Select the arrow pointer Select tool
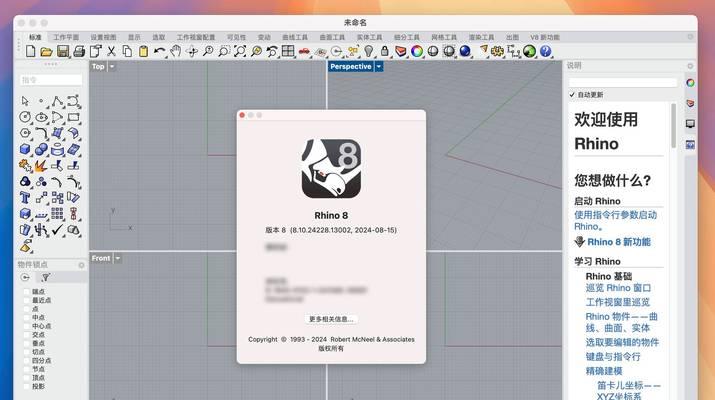 25,101
